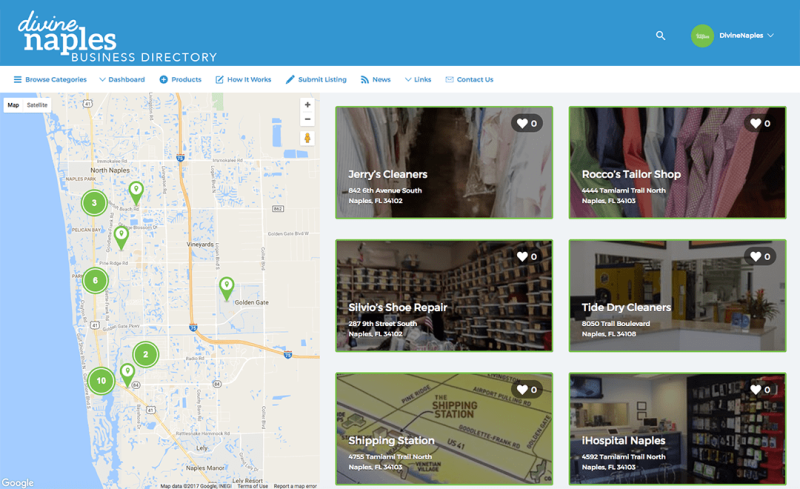Open the Tide Dry Cleaners listing title
Image resolution: width=800 pixels, height=489 pixels.
(626, 308)
